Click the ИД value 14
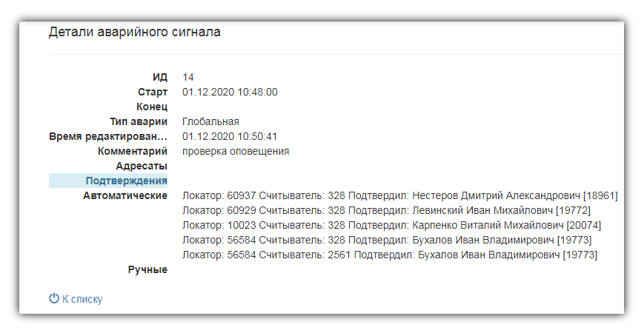 (188, 77)
